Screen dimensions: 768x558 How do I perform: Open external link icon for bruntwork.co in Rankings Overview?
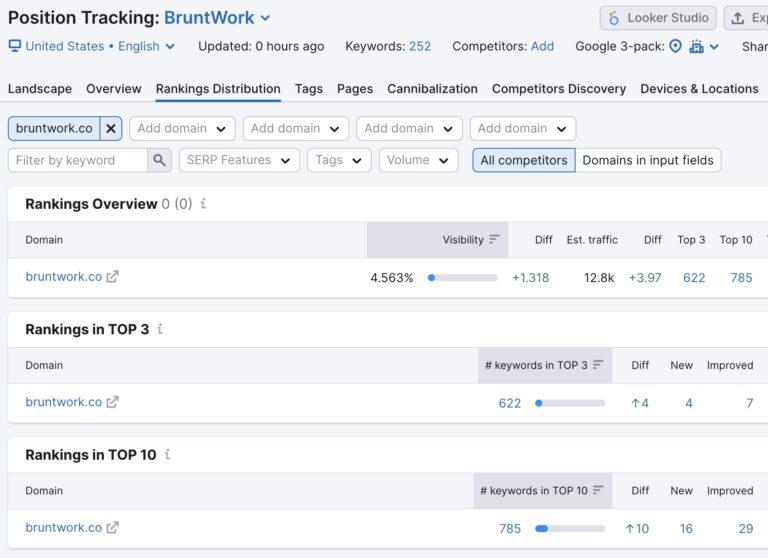coord(113,277)
